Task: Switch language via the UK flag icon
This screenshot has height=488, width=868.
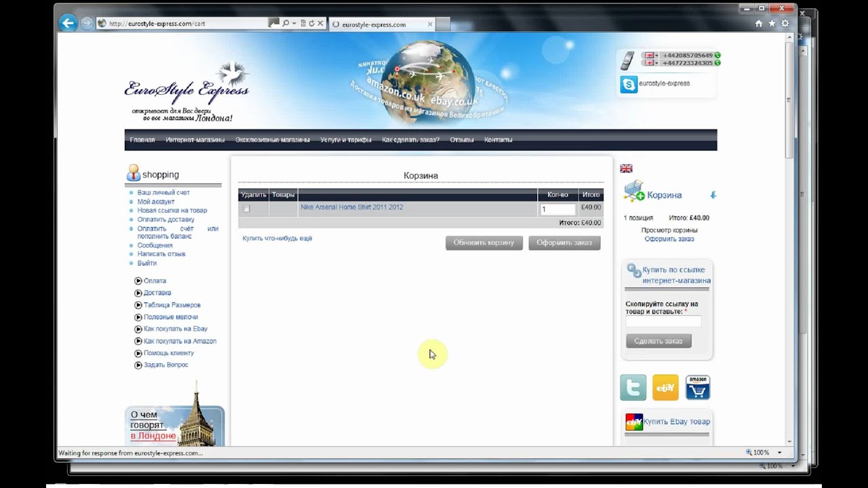Action: click(x=626, y=168)
